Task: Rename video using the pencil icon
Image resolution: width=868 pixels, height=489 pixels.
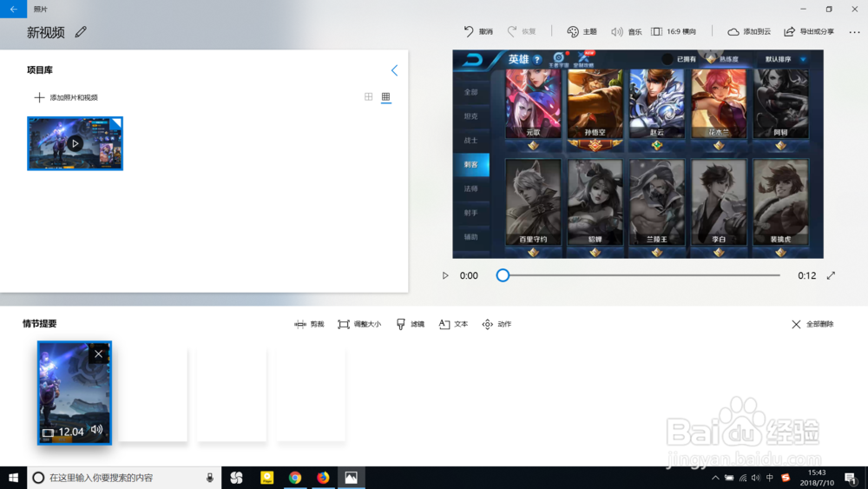Action: coord(81,32)
